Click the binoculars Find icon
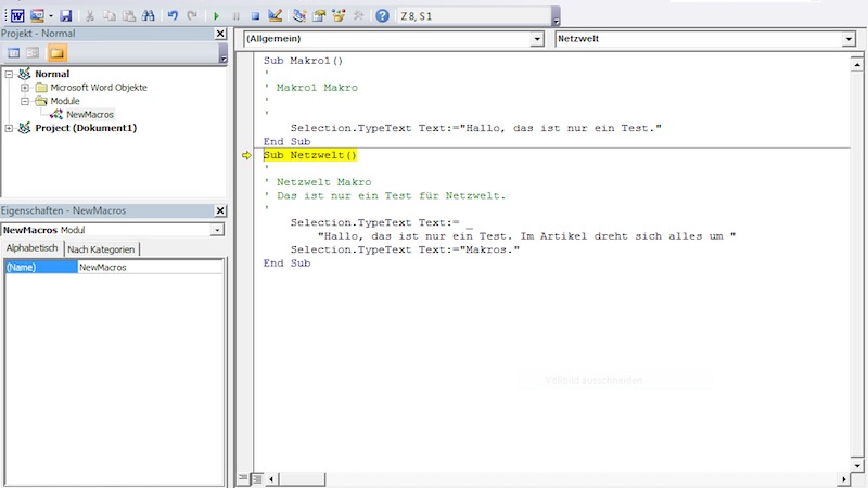Screen dimensions: 868x488 click(x=148, y=16)
